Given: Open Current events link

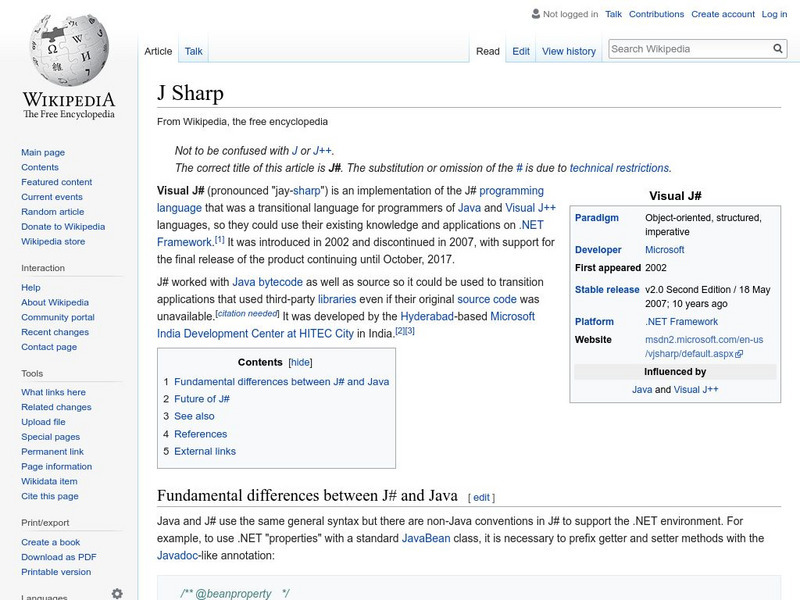Looking at the screenshot, I should (x=52, y=196).
